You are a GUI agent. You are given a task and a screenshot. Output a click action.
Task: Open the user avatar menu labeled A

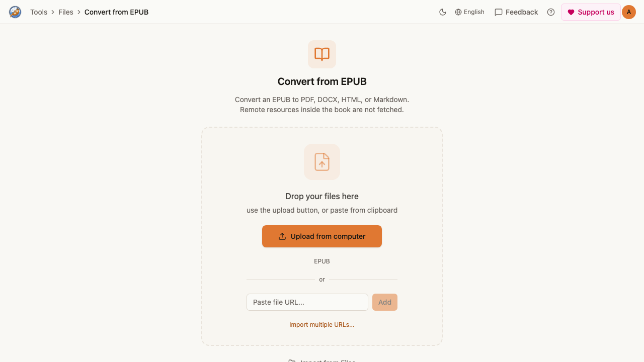pyautogui.click(x=629, y=12)
